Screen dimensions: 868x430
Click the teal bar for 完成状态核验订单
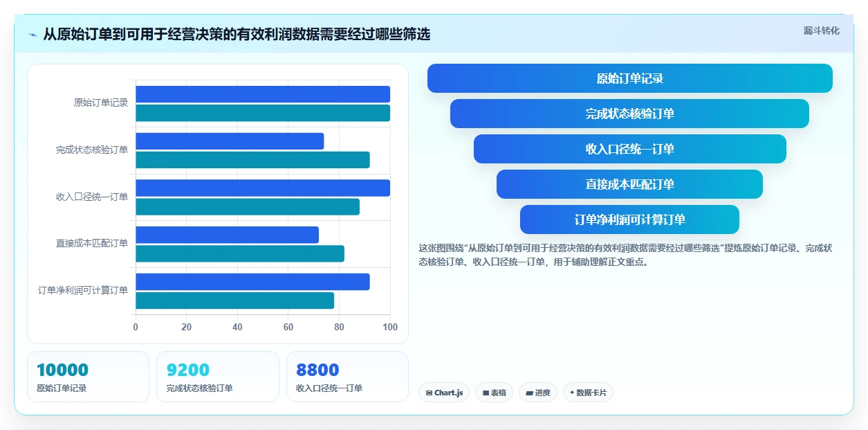(252, 160)
